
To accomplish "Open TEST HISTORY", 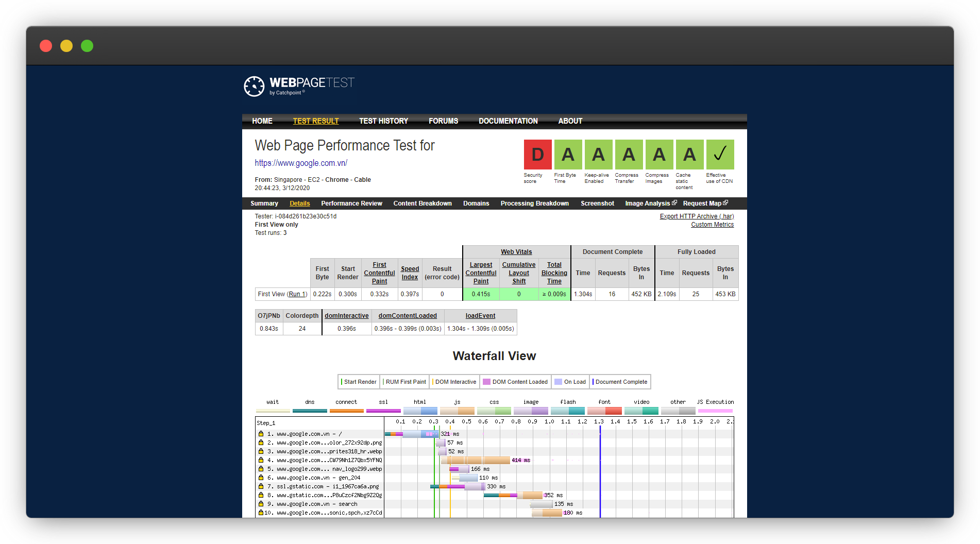I will 383,121.
